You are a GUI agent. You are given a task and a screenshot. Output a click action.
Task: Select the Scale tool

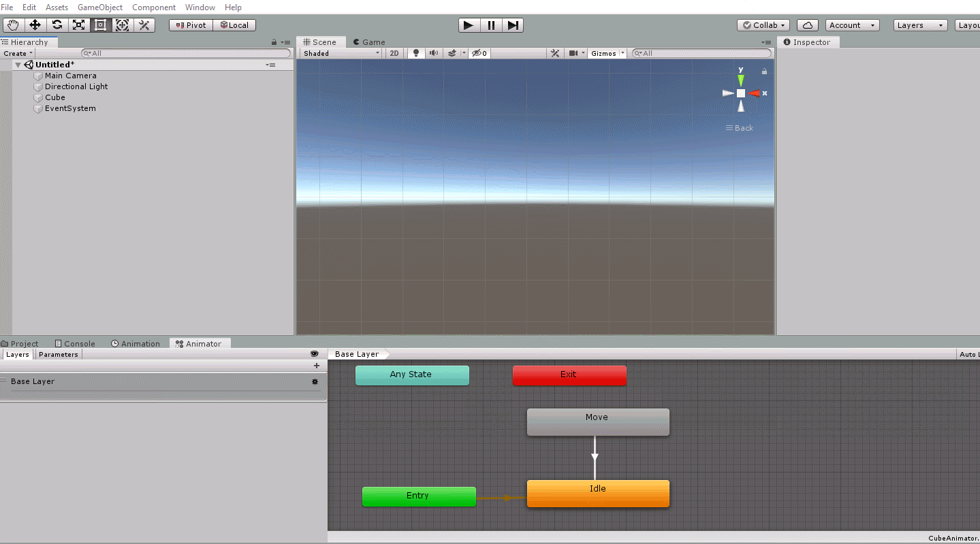[79, 25]
